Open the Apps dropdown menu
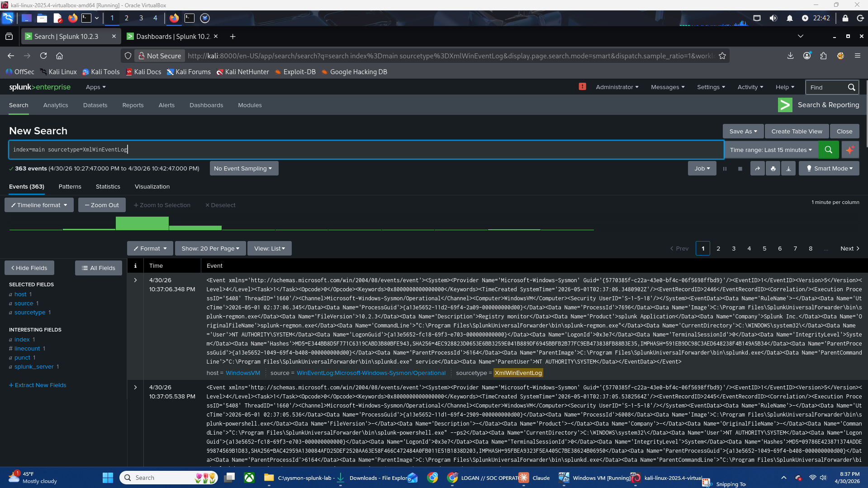 pyautogui.click(x=95, y=87)
